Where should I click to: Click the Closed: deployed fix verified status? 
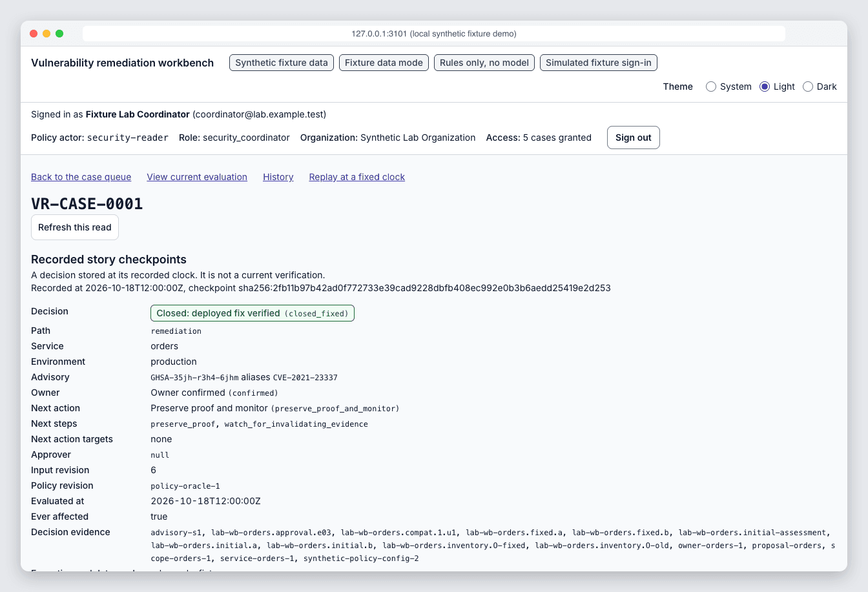click(x=253, y=313)
